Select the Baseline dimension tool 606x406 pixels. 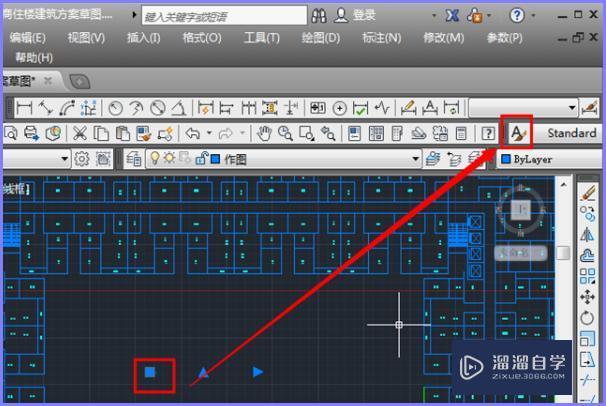point(226,109)
